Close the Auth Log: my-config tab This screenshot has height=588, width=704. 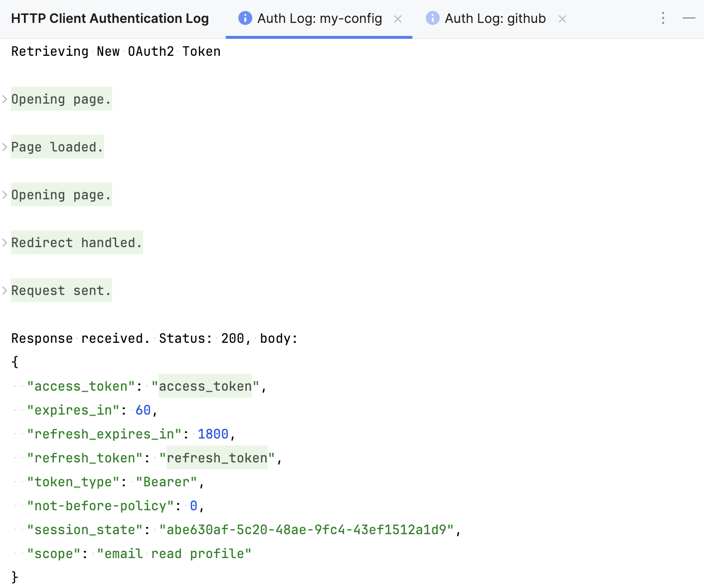click(x=398, y=18)
